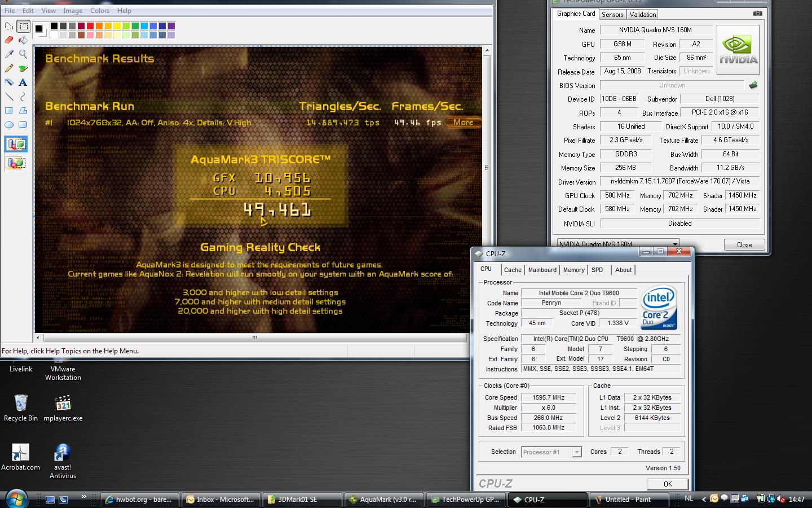The height and width of the screenshot is (508, 812).
Task: Select the Free-Form Select tool in Paint
Action: [9, 26]
